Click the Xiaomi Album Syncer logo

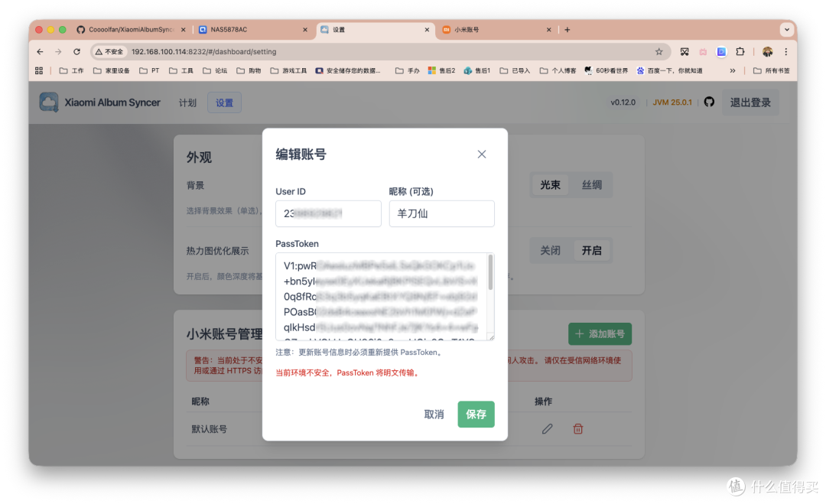pyautogui.click(x=49, y=102)
